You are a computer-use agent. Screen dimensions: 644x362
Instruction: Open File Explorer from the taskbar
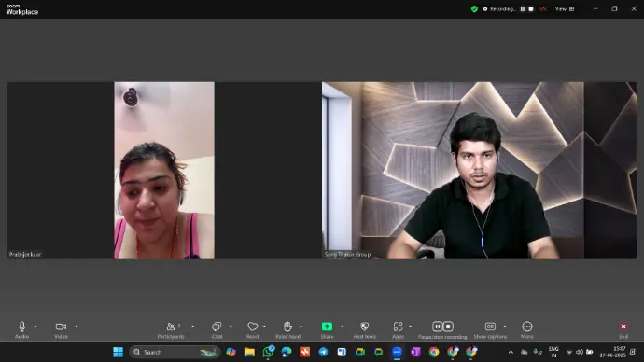point(249,352)
